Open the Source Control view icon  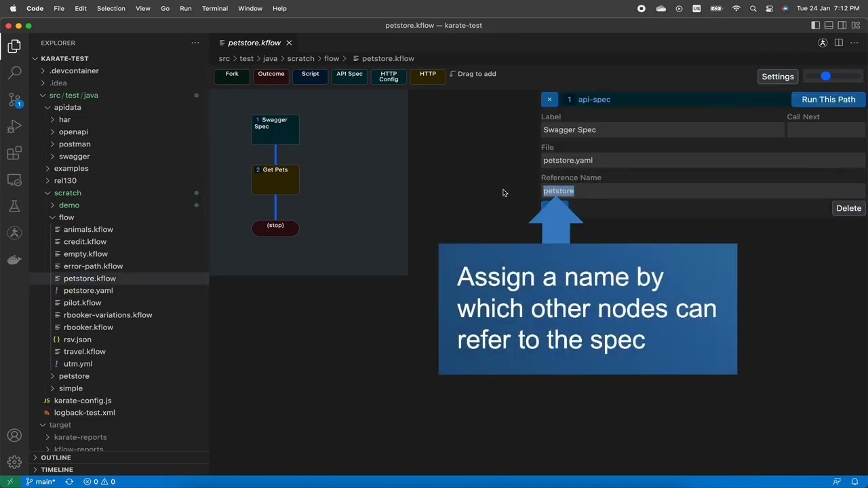tap(14, 100)
